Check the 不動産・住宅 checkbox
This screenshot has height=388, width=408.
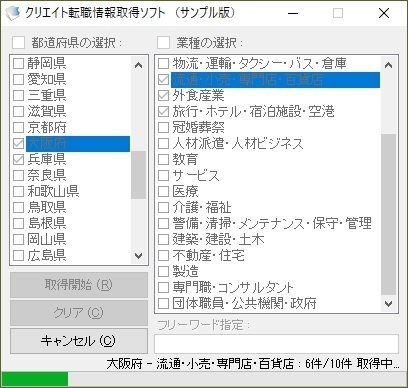163,256
